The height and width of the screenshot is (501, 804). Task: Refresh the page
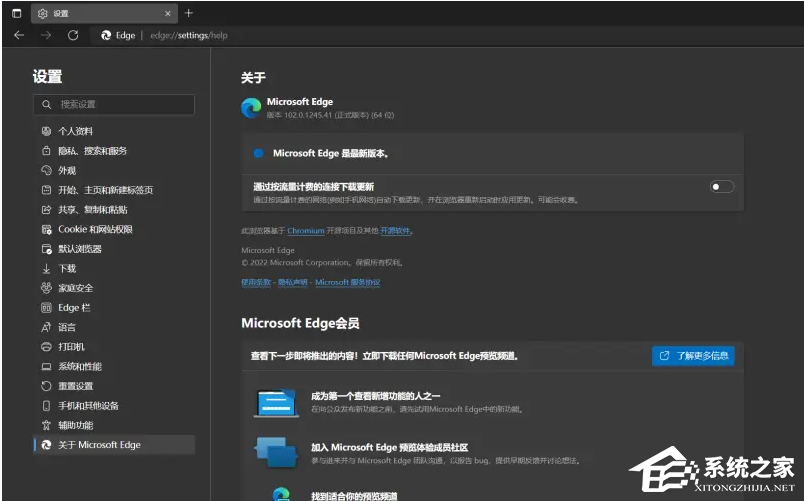coord(73,35)
